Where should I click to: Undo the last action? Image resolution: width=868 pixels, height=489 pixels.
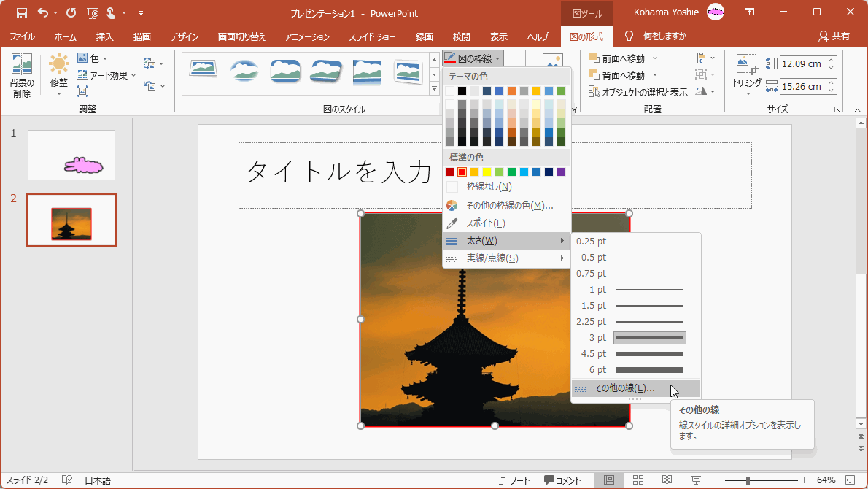[x=42, y=12]
